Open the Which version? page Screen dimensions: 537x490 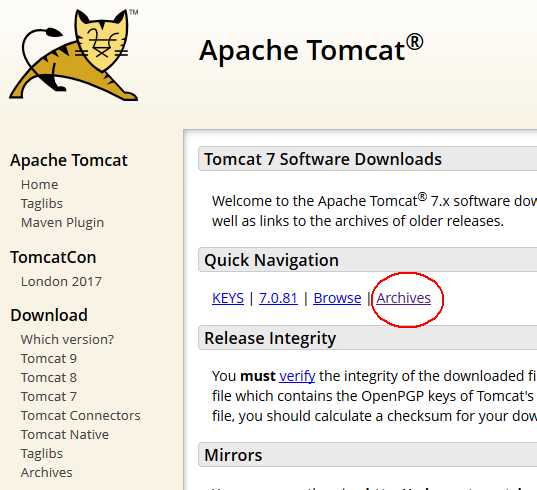[67, 339]
